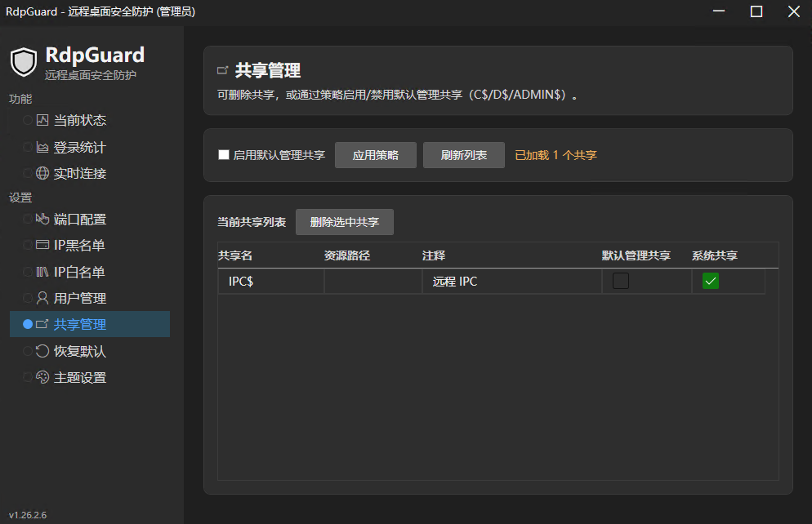812x524 pixels.
Task: Toggle 默认管理共享 checkbox for IPC$ row
Action: tap(620, 281)
